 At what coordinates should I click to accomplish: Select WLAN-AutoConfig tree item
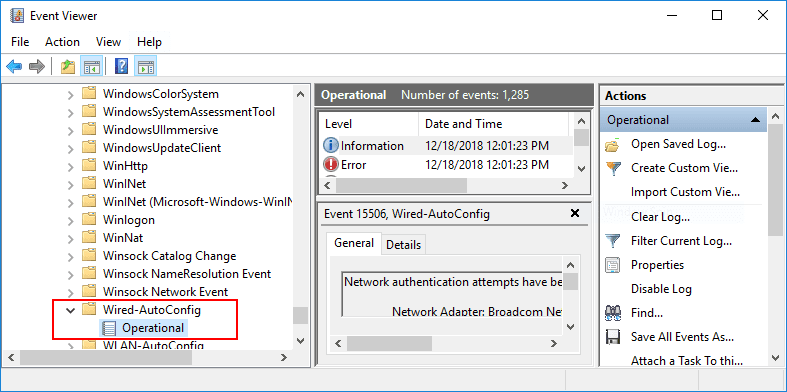pos(153,345)
